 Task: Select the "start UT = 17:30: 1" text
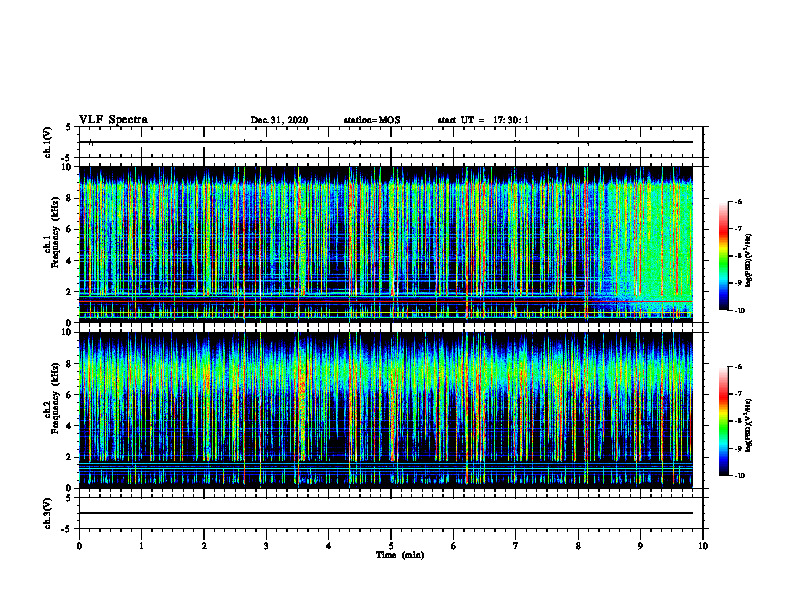tap(483, 120)
